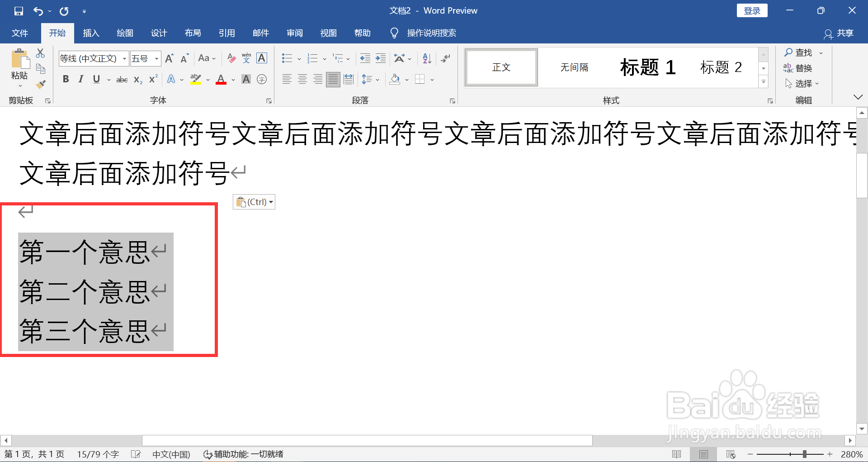Apply the red font color swatch
Image resolution: width=868 pixels, height=462 pixels.
(221, 80)
